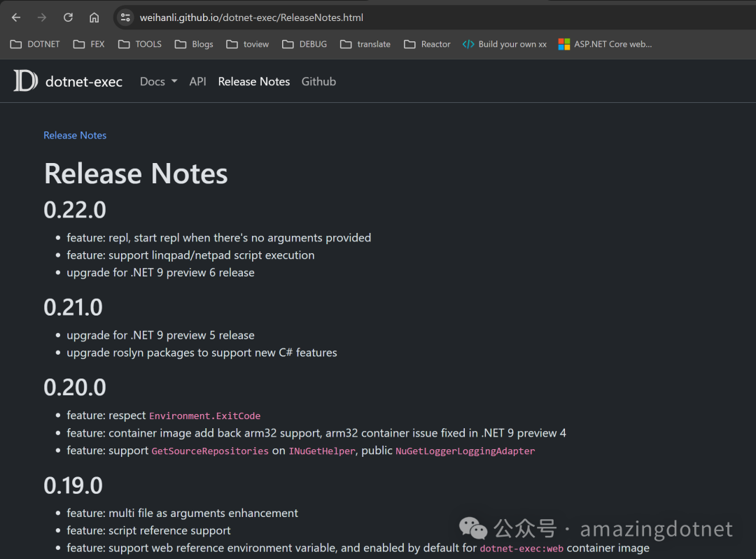Click the dotnet-exec:web code text
Screen dimensions: 756x559
click(x=521, y=549)
